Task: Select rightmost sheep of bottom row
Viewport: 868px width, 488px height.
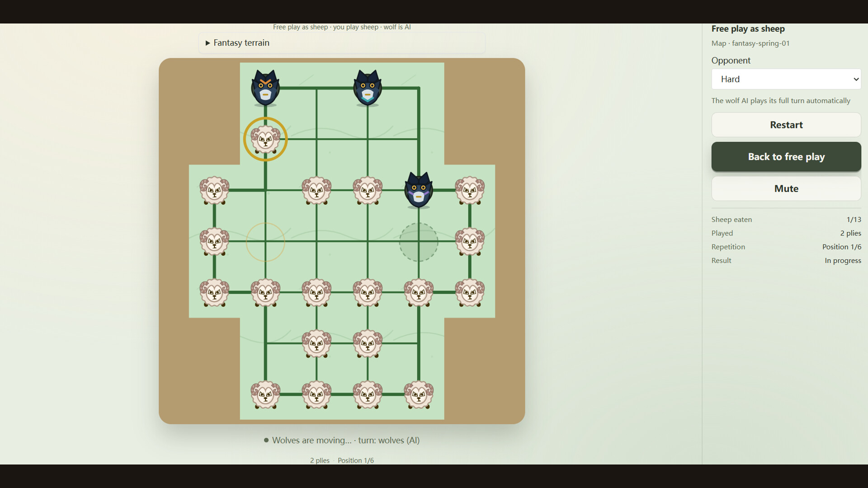Action: pyautogui.click(x=419, y=394)
